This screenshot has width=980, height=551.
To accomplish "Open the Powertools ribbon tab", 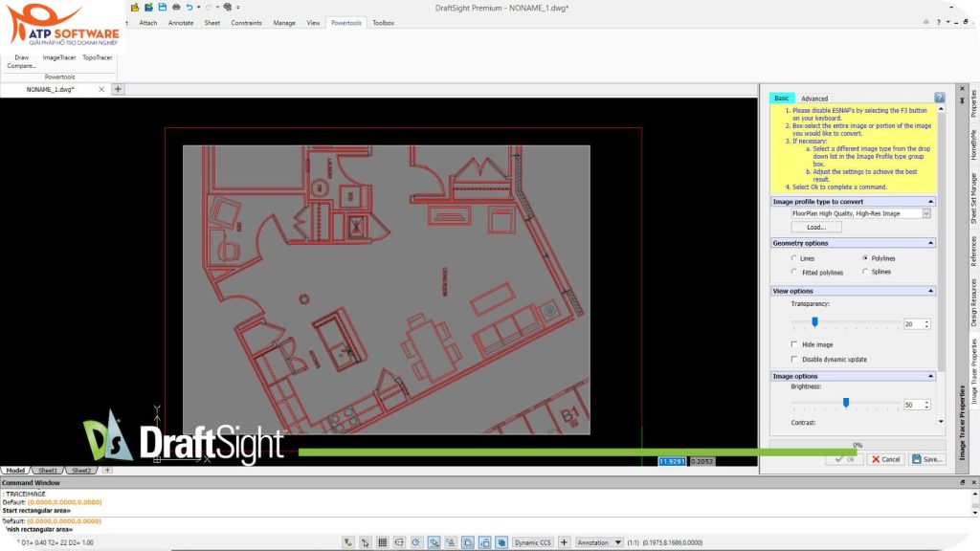I will pyautogui.click(x=345, y=22).
